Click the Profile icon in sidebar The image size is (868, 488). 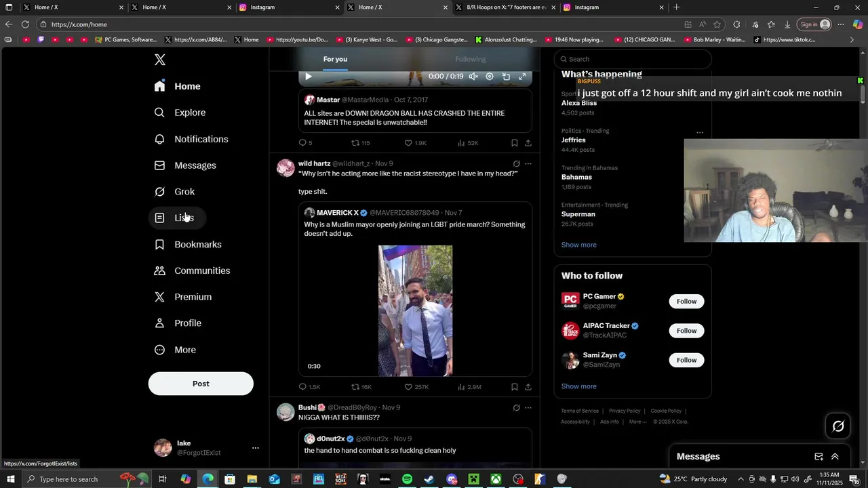pyautogui.click(x=159, y=323)
